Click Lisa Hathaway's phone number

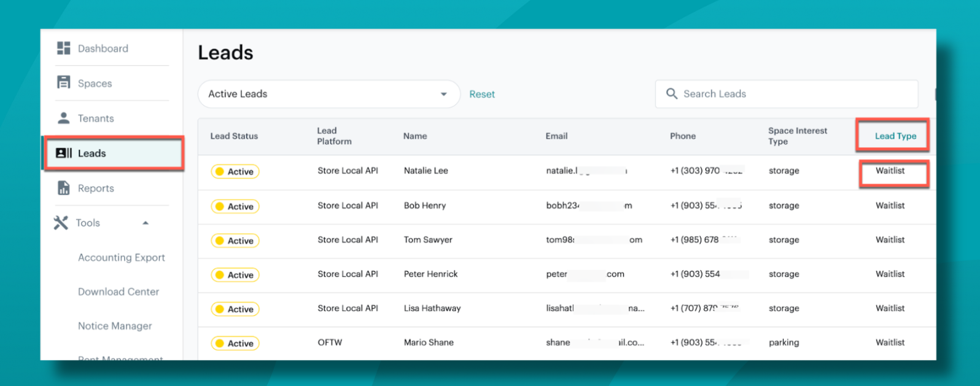[x=705, y=309]
